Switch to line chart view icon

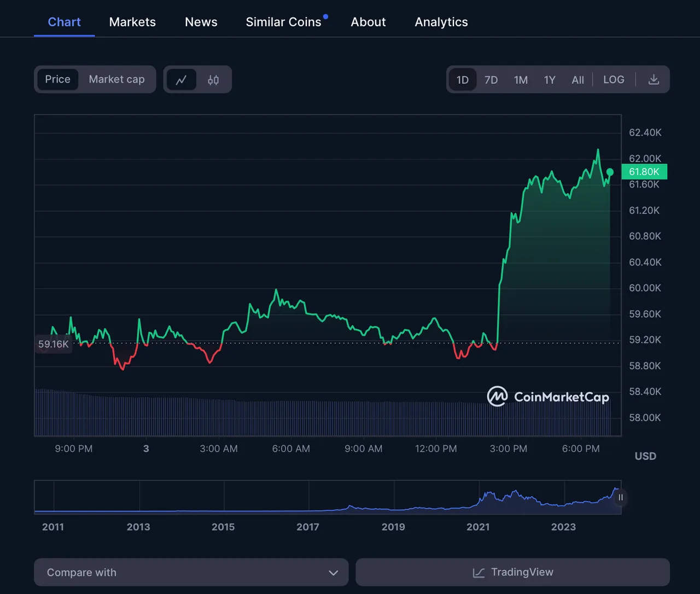pyautogui.click(x=182, y=80)
